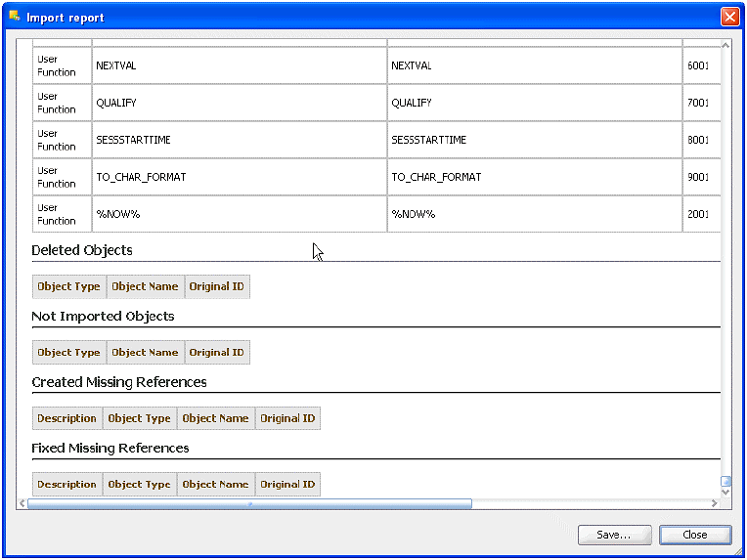Click User Function cell in SESSSTARTTIME row
Viewport: 747px width, 560px height.
(x=62, y=140)
